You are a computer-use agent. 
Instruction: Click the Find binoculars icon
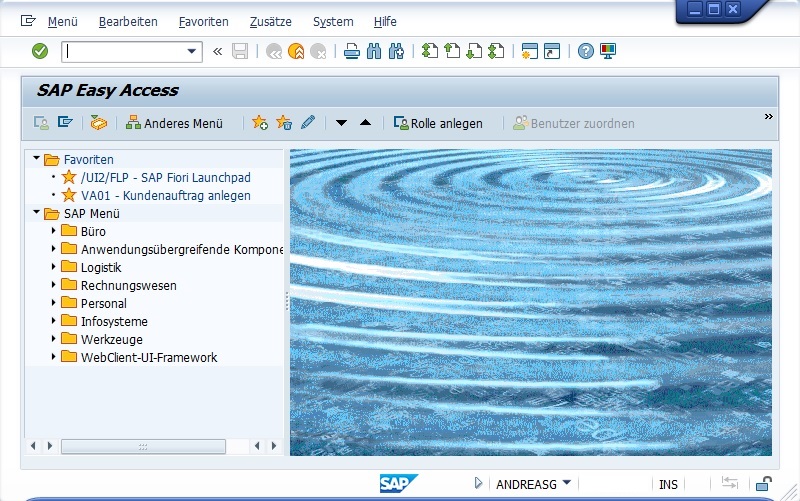(374, 52)
